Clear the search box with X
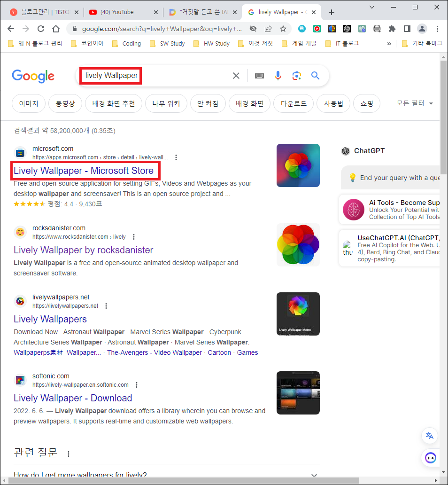Viewport: 448px width, 485px height. pos(236,76)
